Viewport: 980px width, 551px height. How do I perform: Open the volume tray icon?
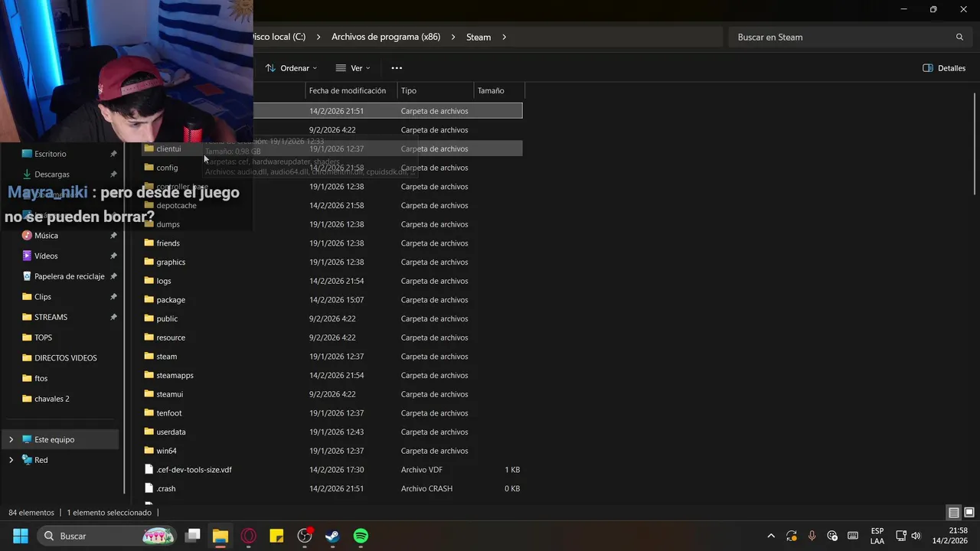916,536
